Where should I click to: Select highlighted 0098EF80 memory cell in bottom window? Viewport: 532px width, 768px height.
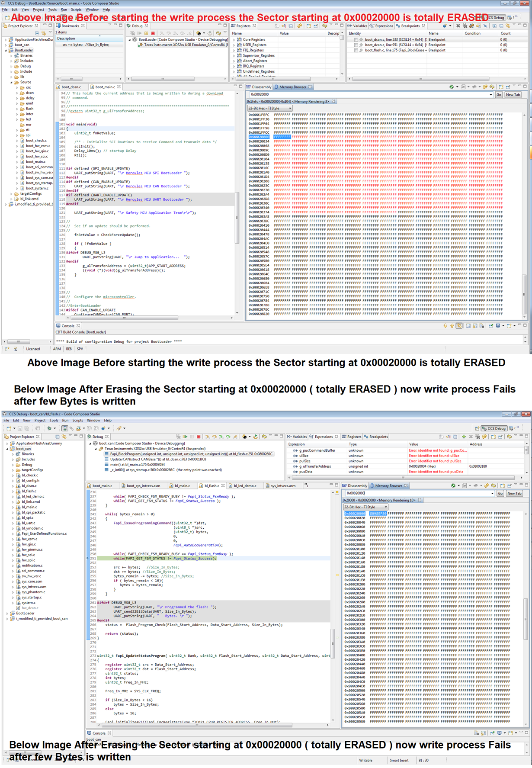click(378, 514)
